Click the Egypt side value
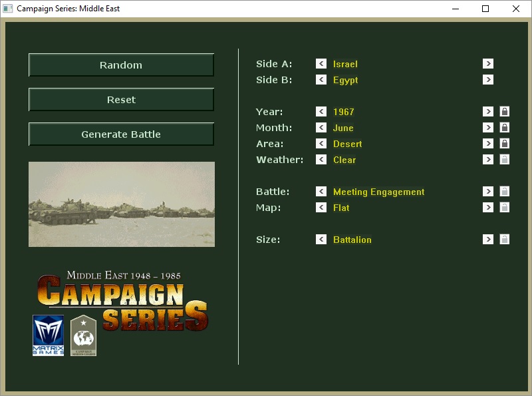Viewport: 532px width, 396px height. tap(345, 80)
